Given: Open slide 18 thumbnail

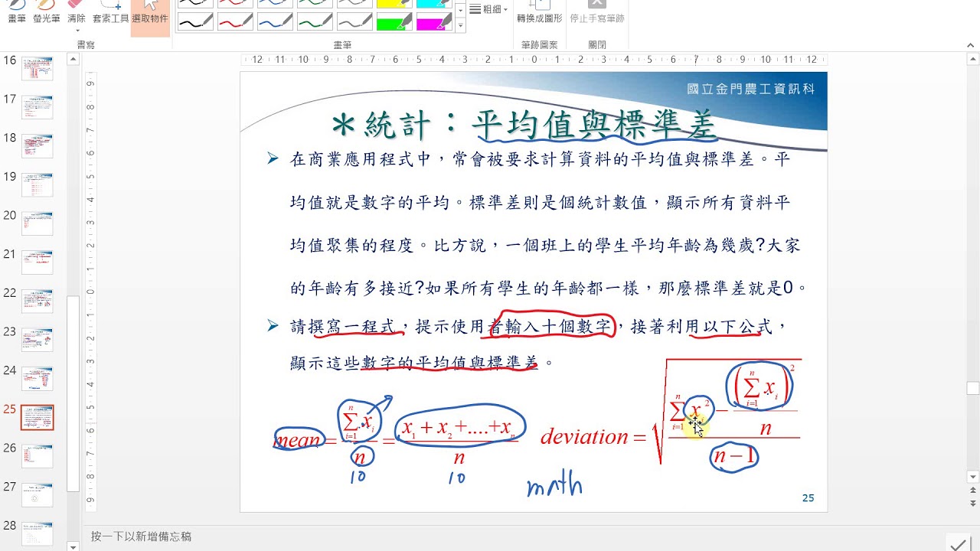Looking at the screenshot, I should [x=37, y=146].
